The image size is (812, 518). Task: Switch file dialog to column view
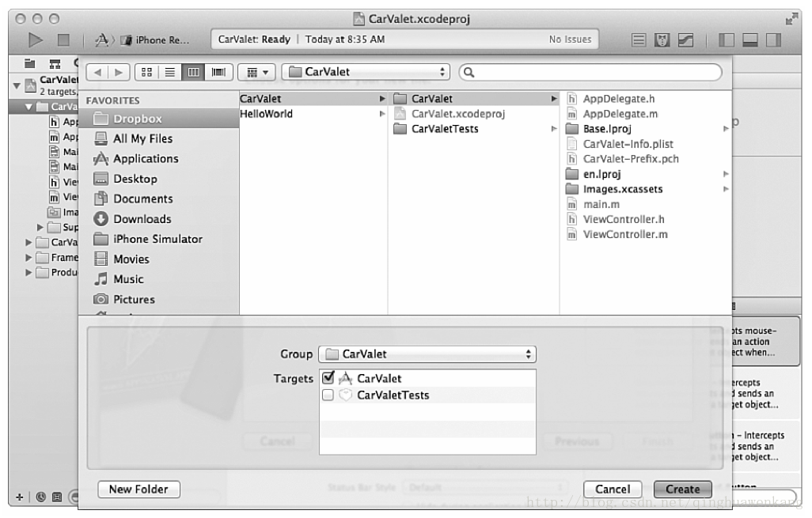click(193, 72)
